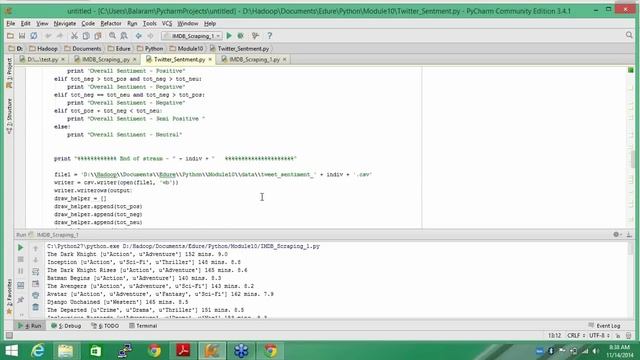The image size is (640, 360).
Task: Click the Search Everywhere magnifier at top right
Action: tap(629, 36)
